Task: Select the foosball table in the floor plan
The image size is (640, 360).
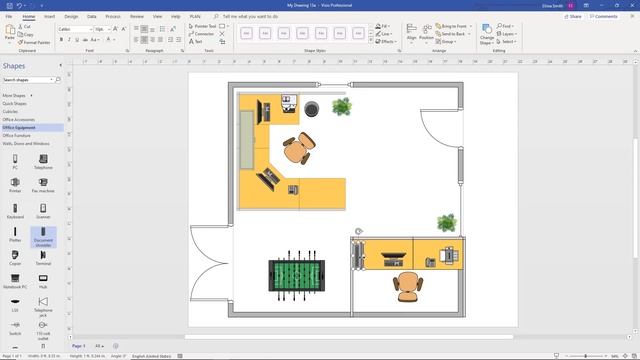Action: pyautogui.click(x=297, y=276)
